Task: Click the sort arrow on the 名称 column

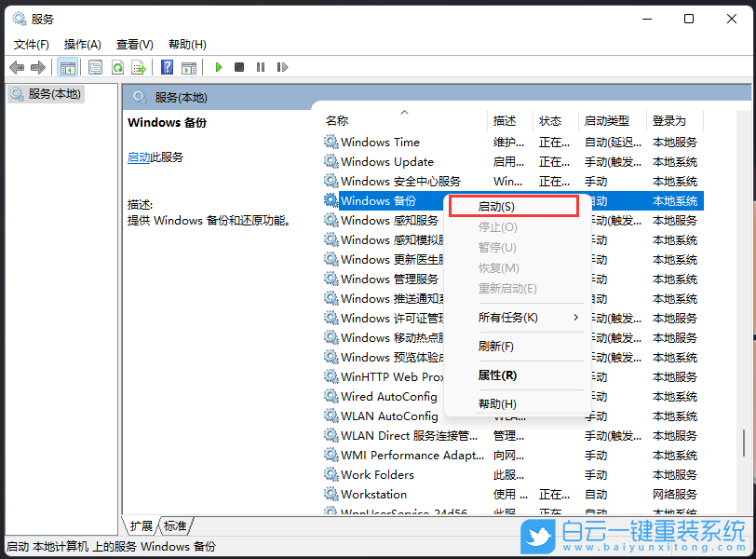Action: [404, 111]
